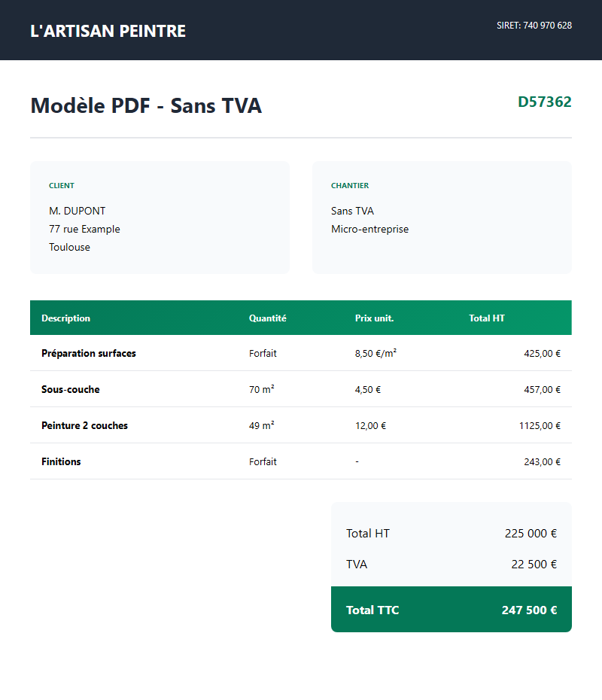Click the Finitions line item
The width and height of the screenshot is (602, 700).
tap(61, 461)
